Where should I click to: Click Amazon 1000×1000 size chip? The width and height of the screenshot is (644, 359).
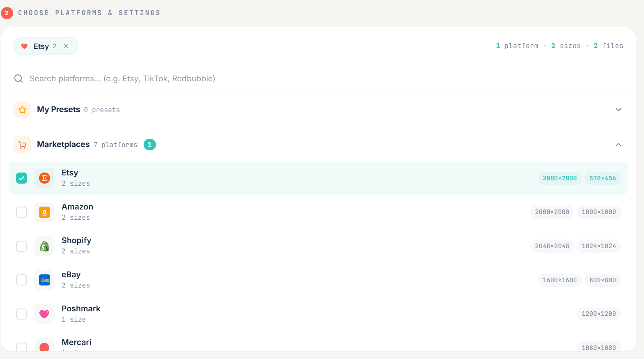[599, 212]
